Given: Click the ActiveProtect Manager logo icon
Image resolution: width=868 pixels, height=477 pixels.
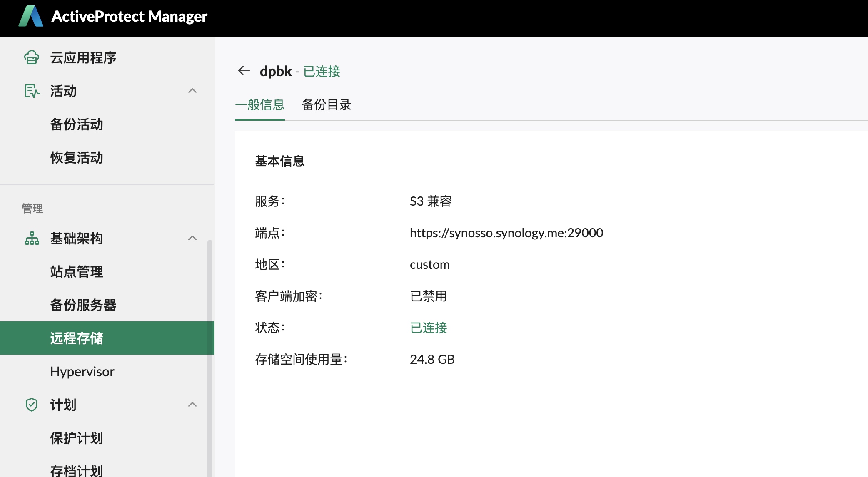Looking at the screenshot, I should click(31, 17).
